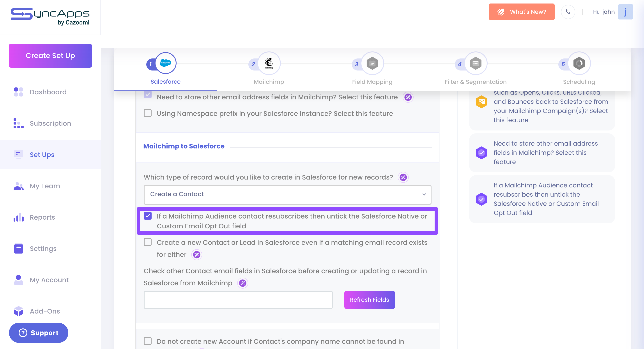The height and width of the screenshot is (349, 644).
Task: Switch to the Filter & Segmentation step tab
Action: pyautogui.click(x=476, y=69)
